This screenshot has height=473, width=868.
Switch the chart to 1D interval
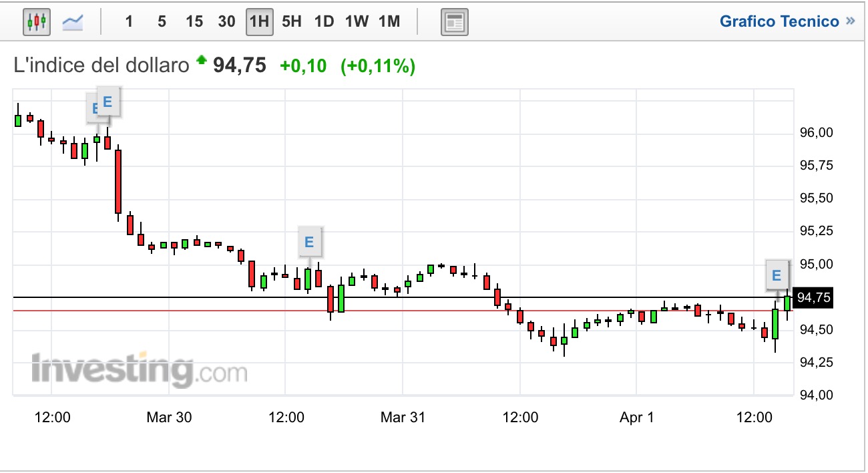pos(324,21)
